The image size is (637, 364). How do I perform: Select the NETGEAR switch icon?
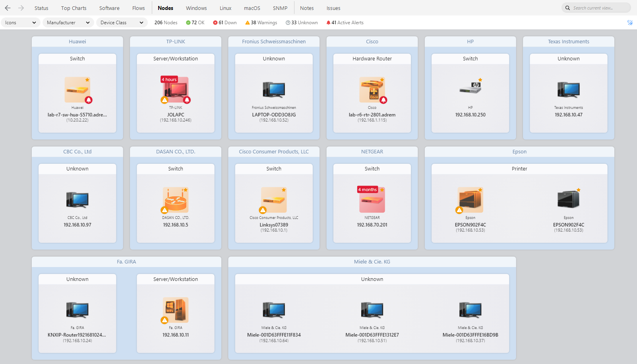pyautogui.click(x=372, y=200)
